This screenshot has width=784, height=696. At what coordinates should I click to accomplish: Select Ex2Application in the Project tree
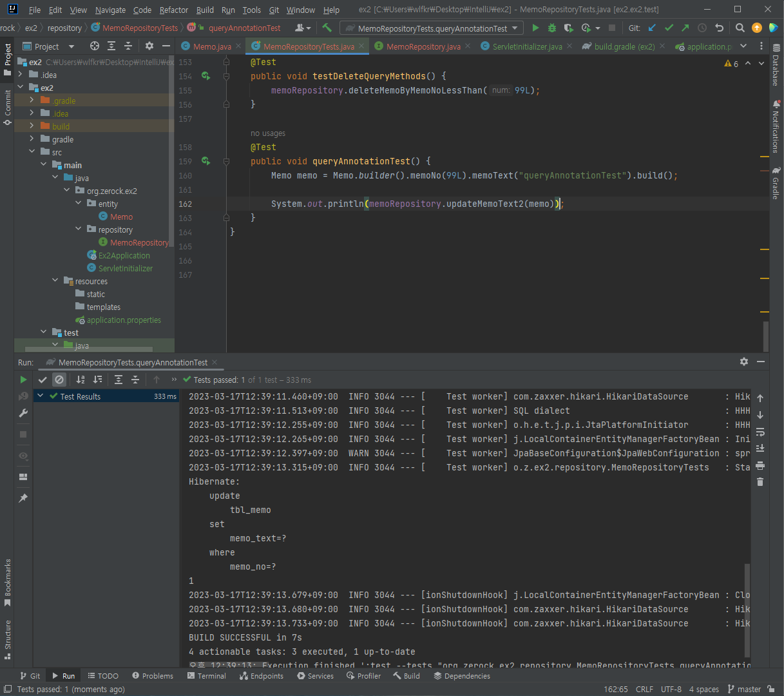(124, 255)
